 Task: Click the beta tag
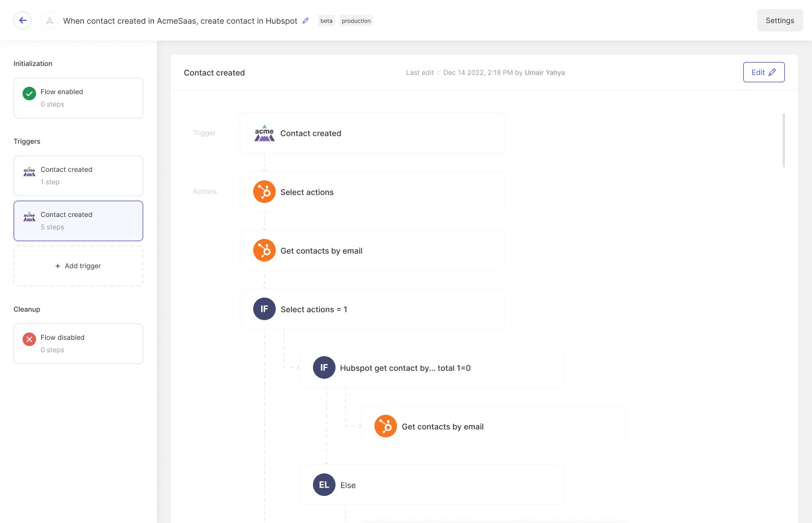326,21
